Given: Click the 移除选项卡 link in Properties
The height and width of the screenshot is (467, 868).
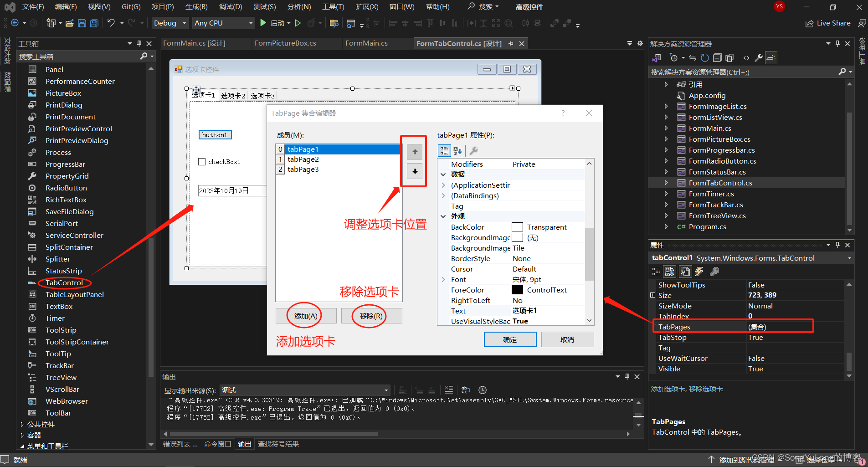Looking at the screenshot, I should [x=706, y=389].
